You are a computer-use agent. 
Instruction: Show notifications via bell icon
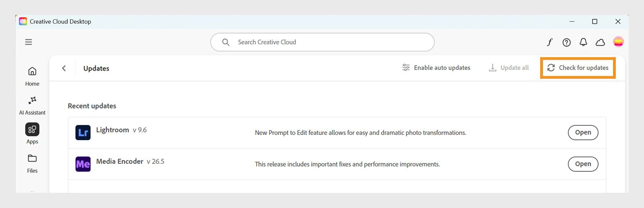(583, 42)
